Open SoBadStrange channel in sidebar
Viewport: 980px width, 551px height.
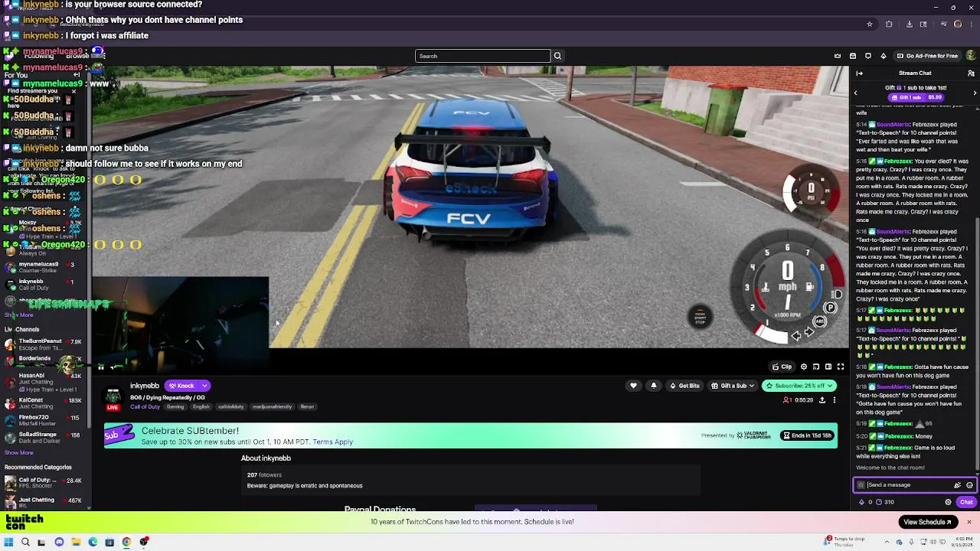(44, 438)
